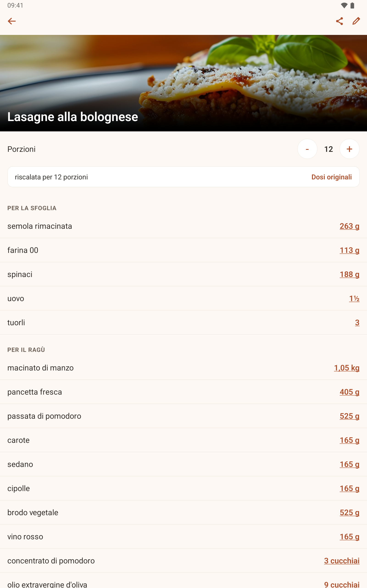Select the portions count 12
This screenshot has height=588, width=367.
click(328, 149)
